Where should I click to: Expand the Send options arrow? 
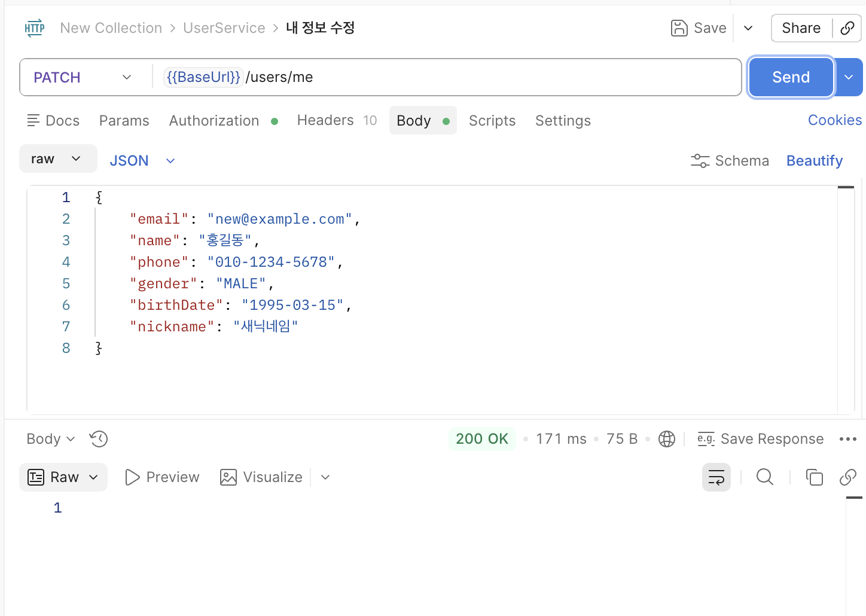[x=849, y=77]
